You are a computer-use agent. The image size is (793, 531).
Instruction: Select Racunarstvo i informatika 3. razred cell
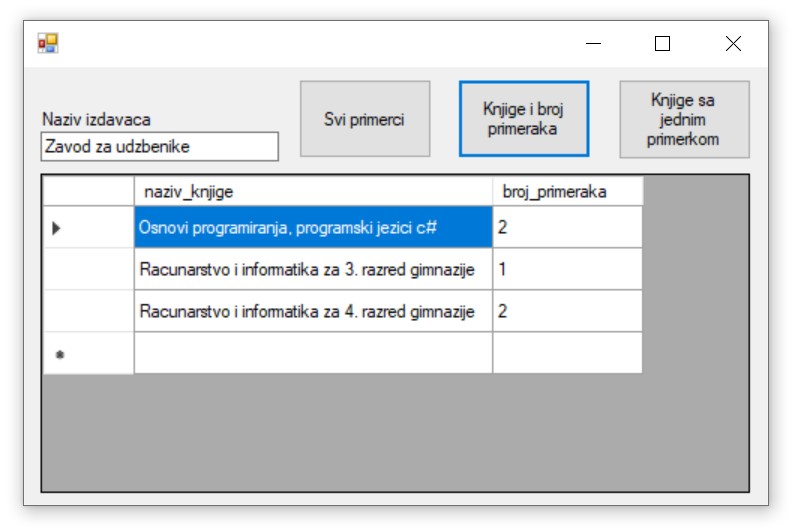[312, 269]
